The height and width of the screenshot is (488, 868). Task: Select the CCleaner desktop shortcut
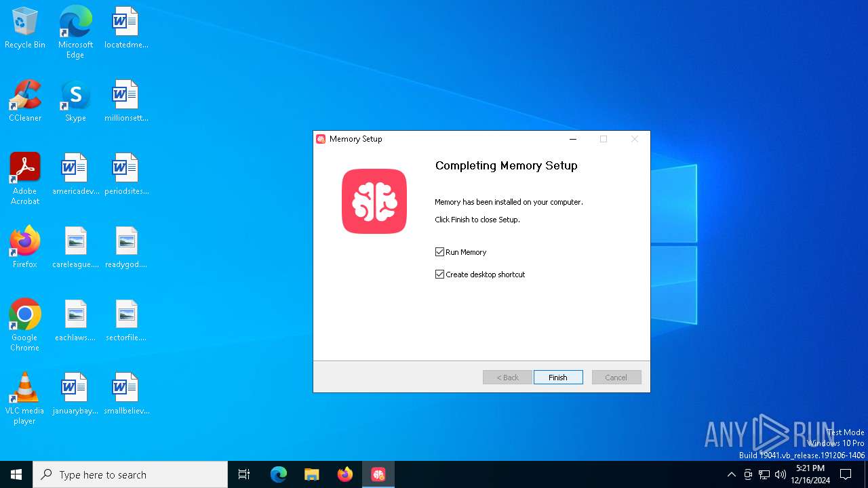coord(25,101)
